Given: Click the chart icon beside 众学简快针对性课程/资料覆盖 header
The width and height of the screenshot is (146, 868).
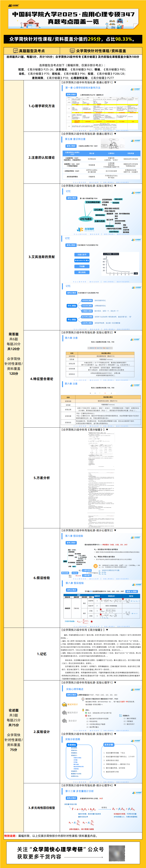Looking at the screenshot, I should (72, 51).
